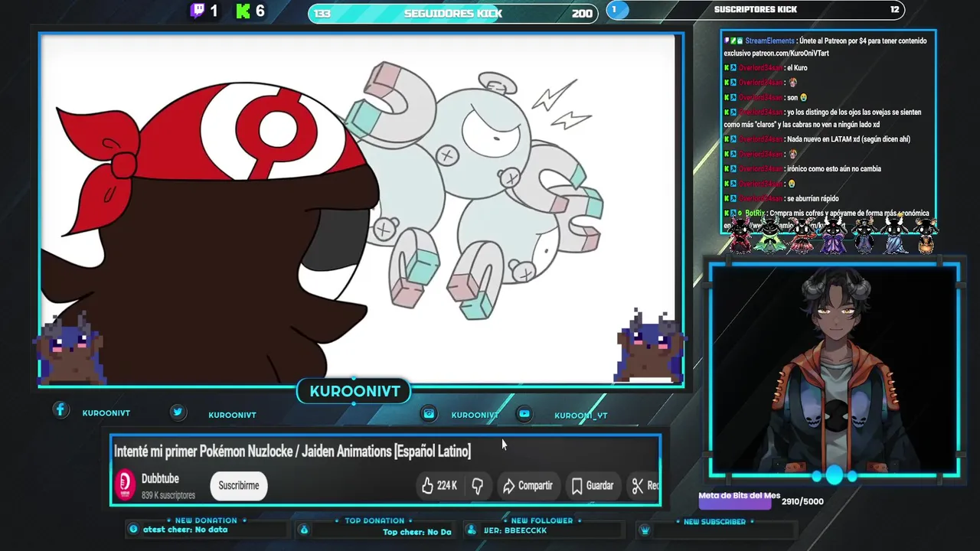This screenshot has height=551, width=980.
Task: Click the Twitch viewer count icon
Action: tap(198, 11)
